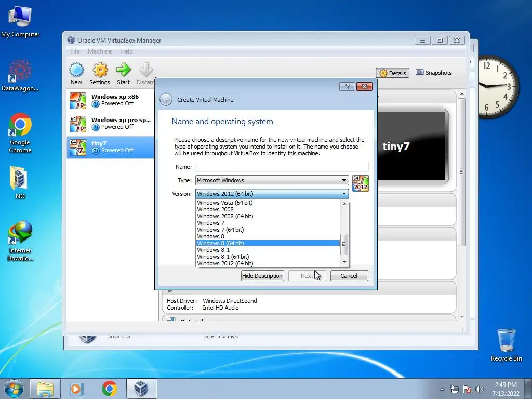Click the volume speaker tray icon

480,389
